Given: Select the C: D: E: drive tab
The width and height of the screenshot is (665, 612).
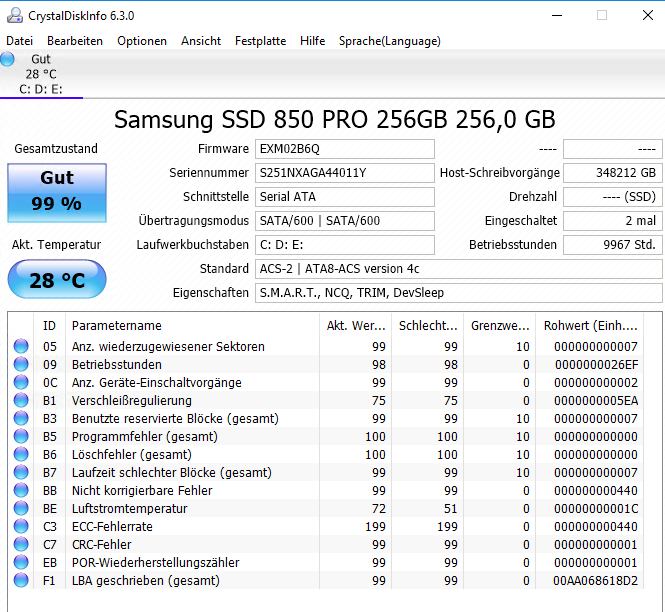Looking at the screenshot, I should pyautogui.click(x=41, y=74).
